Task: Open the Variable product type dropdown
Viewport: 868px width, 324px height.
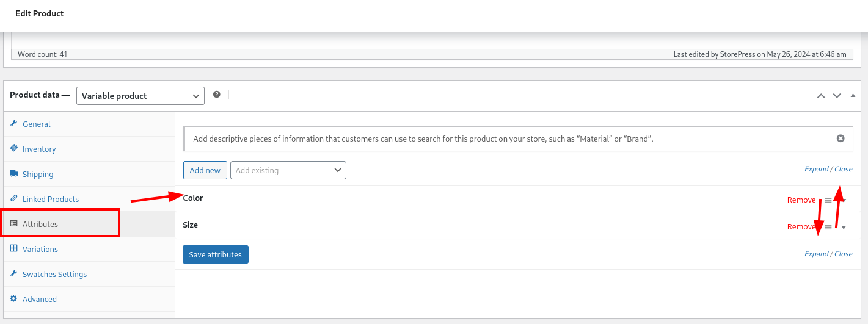Action: [x=140, y=96]
